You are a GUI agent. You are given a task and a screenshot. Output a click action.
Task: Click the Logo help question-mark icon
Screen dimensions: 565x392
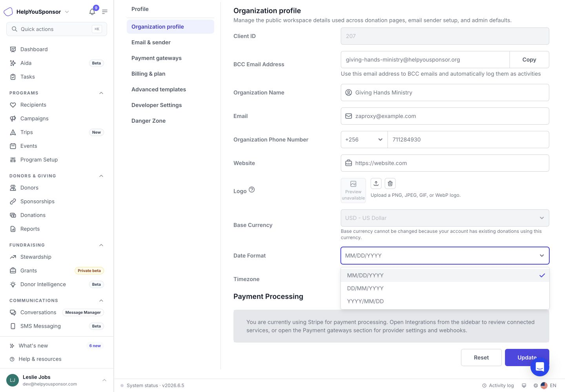(x=252, y=190)
